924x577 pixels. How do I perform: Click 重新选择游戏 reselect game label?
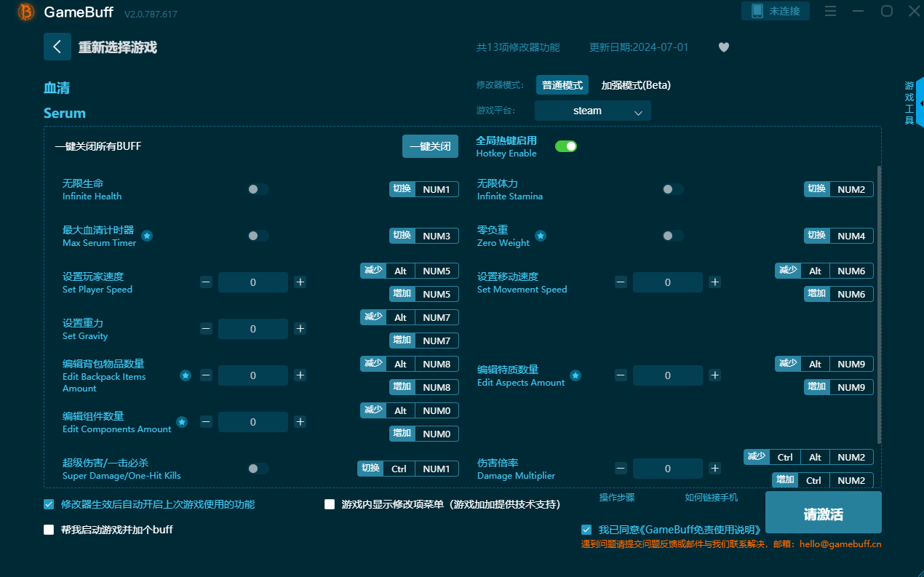(x=118, y=47)
